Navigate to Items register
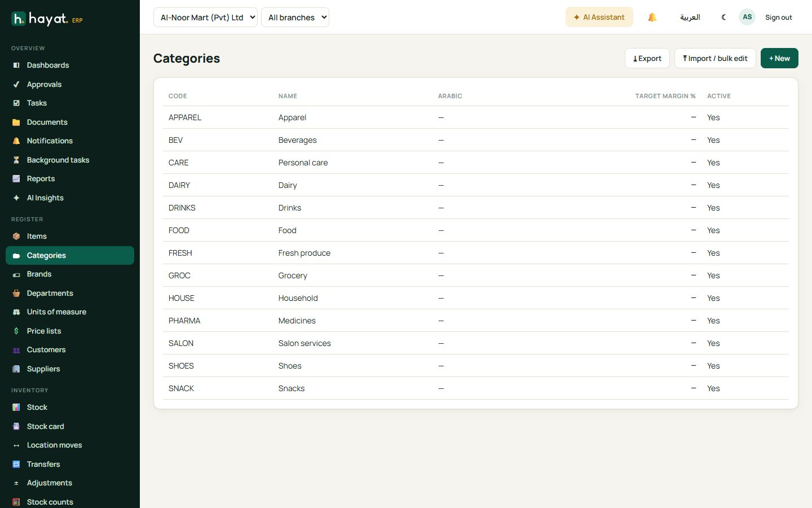The height and width of the screenshot is (508, 812). tap(70, 237)
